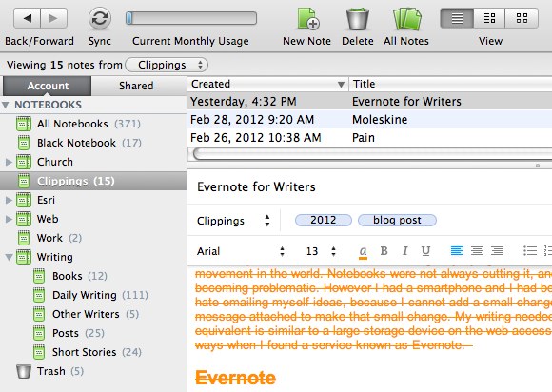
Task: Create a note with New Note icon
Action: coord(308,18)
